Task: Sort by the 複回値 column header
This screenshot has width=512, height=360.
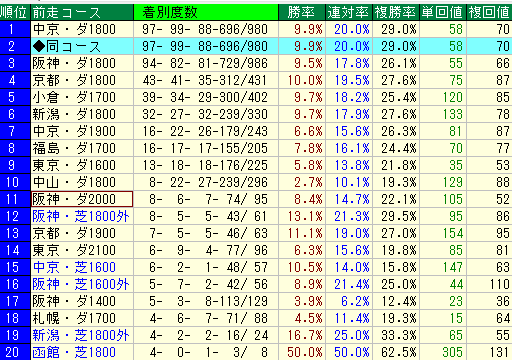Action: click(489, 12)
